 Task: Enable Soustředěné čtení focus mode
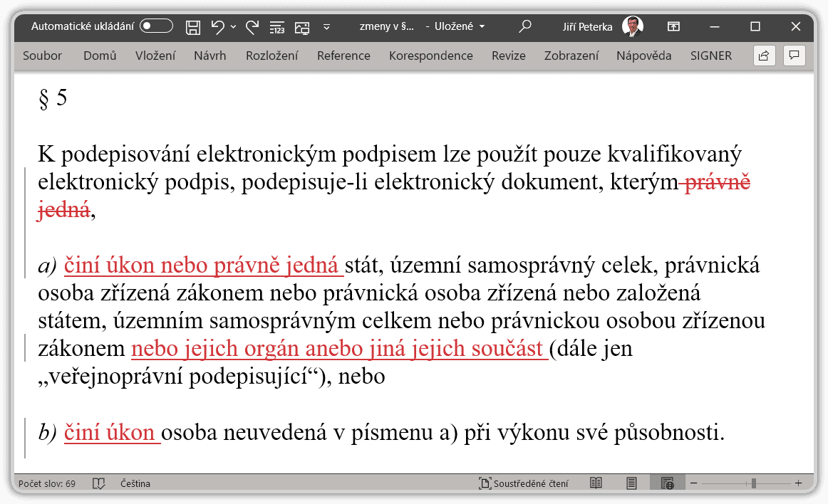(523, 483)
